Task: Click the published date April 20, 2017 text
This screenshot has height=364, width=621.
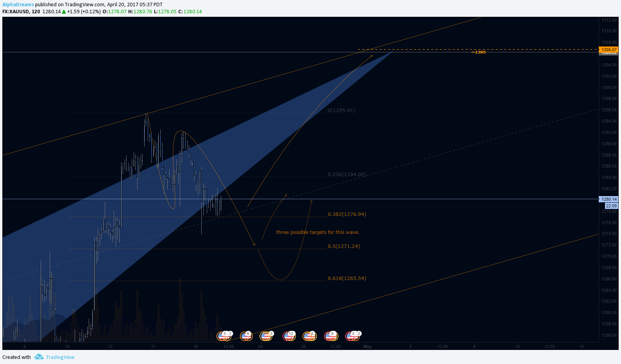Action: (124, 5)
